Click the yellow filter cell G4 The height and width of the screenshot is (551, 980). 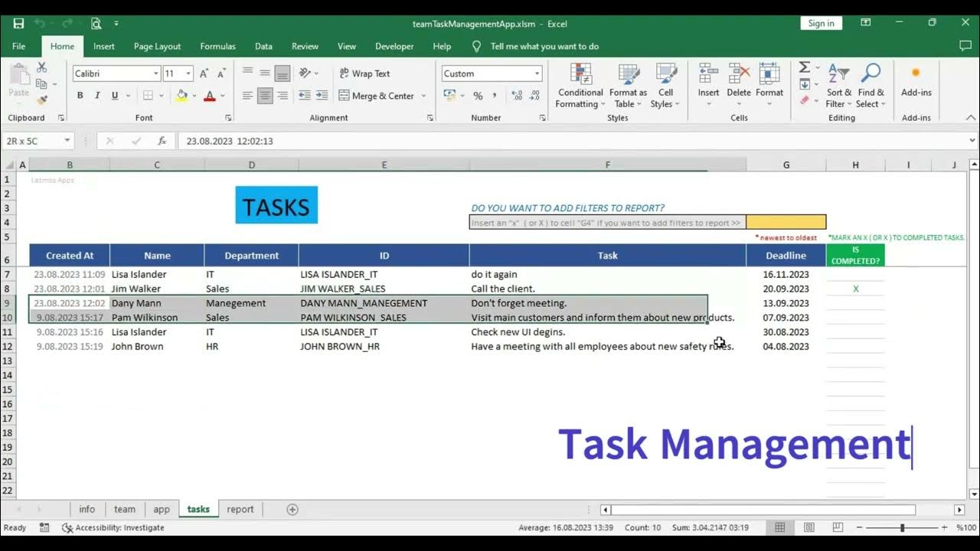coord(786,222)
